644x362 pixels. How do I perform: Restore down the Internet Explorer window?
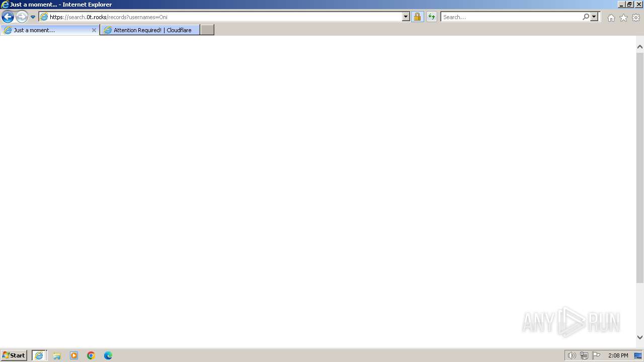[x=629, y=4]
